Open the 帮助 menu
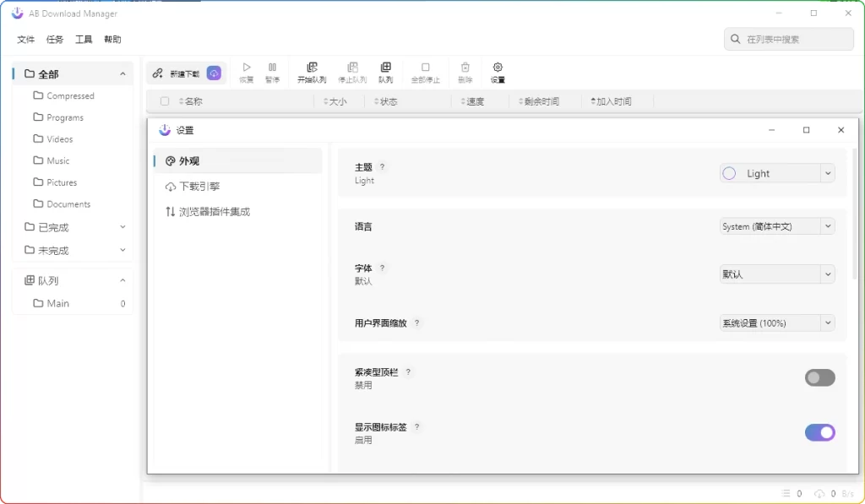Viewport: 865px width, 504px height. point(112,39)
